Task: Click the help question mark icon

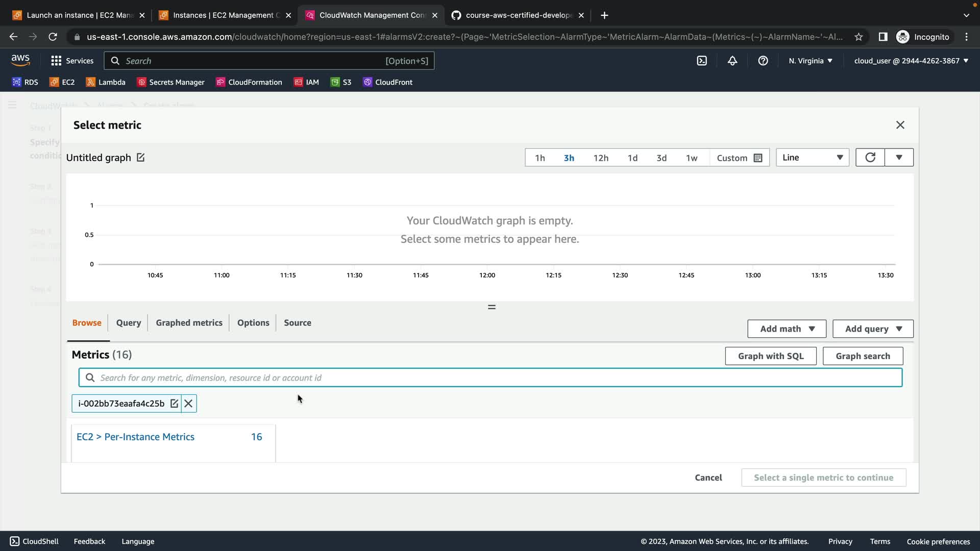Action: (763, 61)
